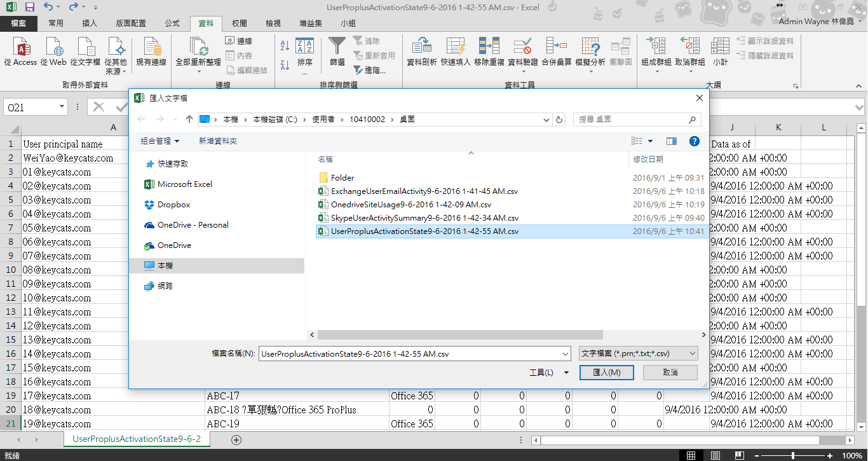868x461 pixels.
Task: Expand the formula bar
Action: (859, 107)
